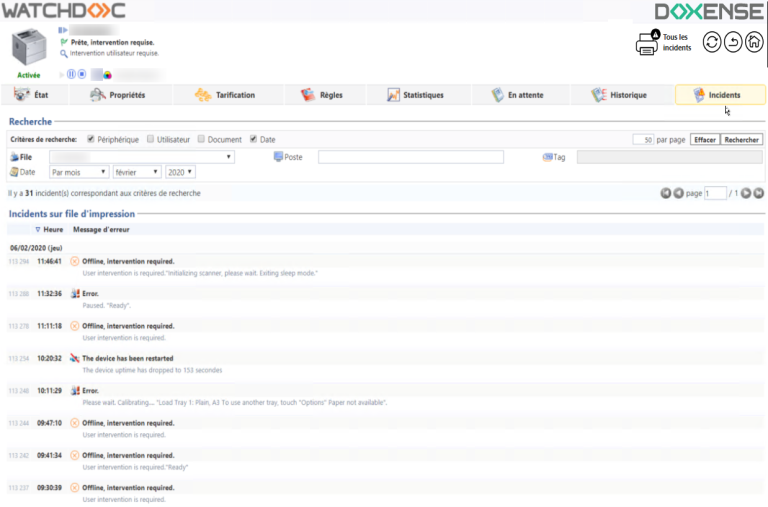Screen dimensions: 768x507
Task: Open Tous les incidents printer icon
Action: tap(647, 43)
